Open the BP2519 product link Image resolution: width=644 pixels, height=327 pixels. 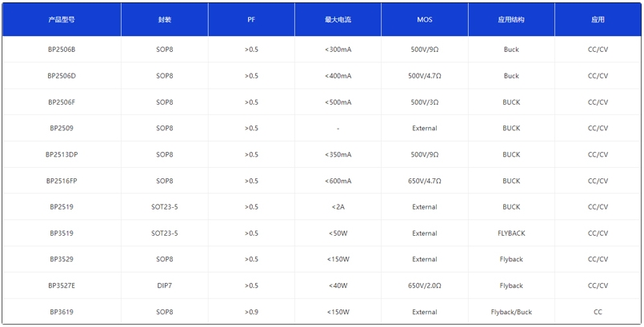tap(62, 207)
